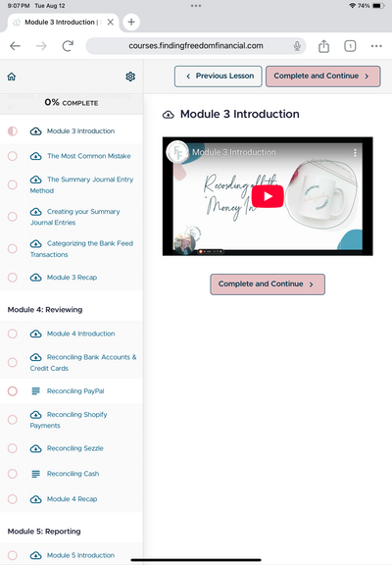Screen dimensions: 392x565
Task: Mark The Most Common Mistake complete circle
Action: tap(13, 156)
